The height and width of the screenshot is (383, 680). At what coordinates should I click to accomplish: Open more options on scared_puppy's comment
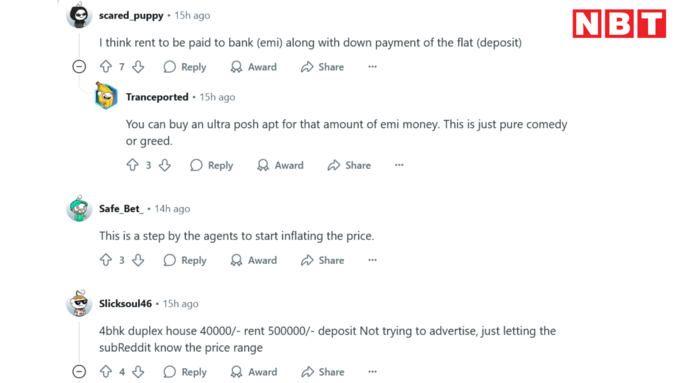(x=373, y=67)
